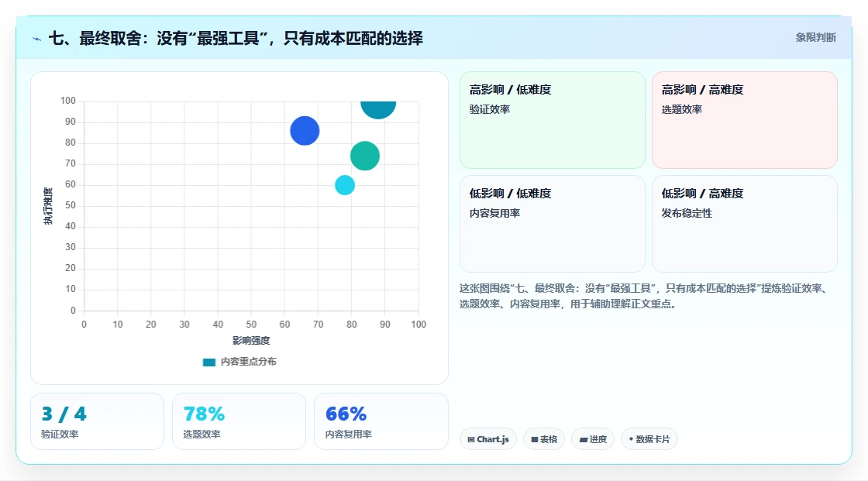This screenshot has height=481, width=868.
Task: Click the icon inside the Chart.js chip
Action: 471,439
